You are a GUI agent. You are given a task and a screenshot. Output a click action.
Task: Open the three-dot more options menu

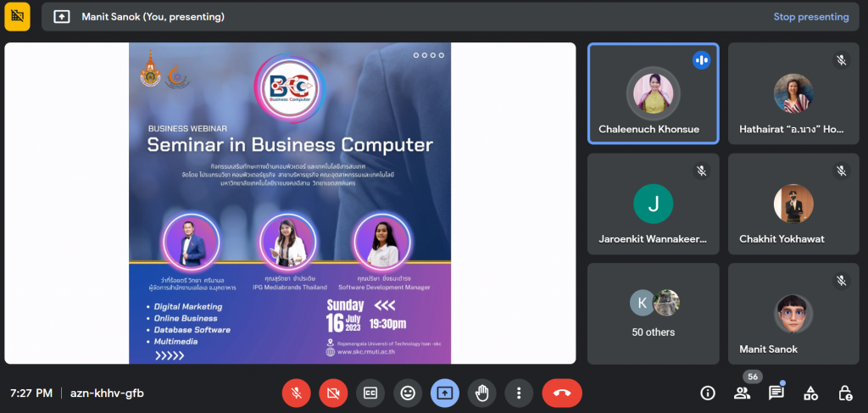coord(519,393)
